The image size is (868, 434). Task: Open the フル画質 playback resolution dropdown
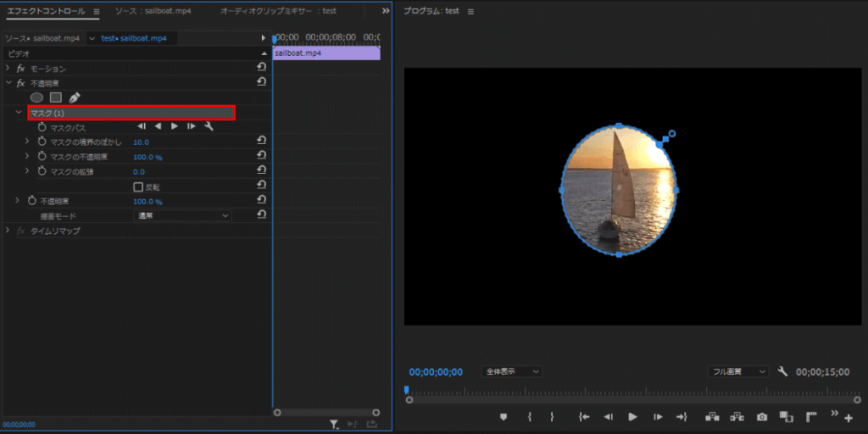[x=737, y=371]
